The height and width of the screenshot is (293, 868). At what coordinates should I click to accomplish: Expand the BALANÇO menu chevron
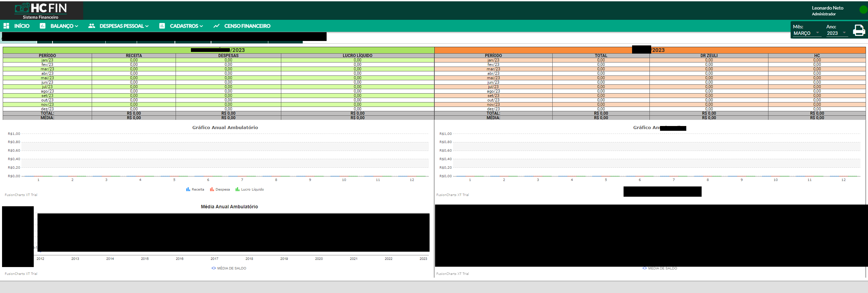click(x=77, y=26)
